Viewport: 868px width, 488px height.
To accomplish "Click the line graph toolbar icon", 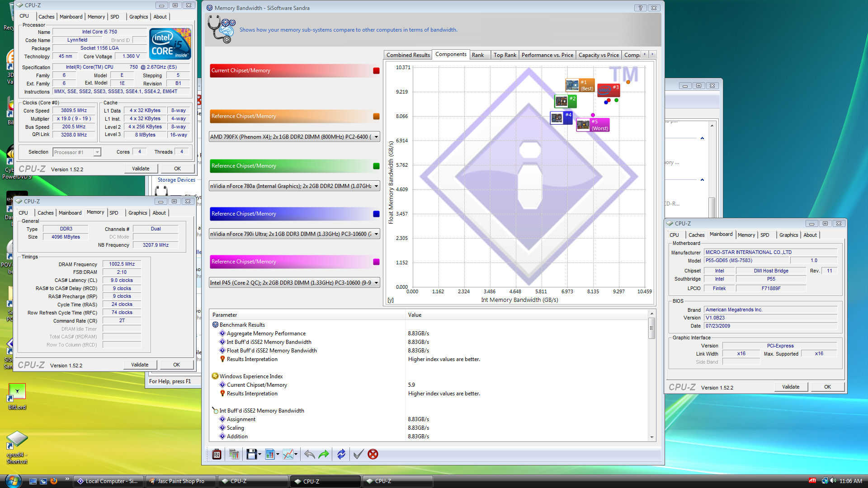I will pyautogui.click(x=288, y=454).
